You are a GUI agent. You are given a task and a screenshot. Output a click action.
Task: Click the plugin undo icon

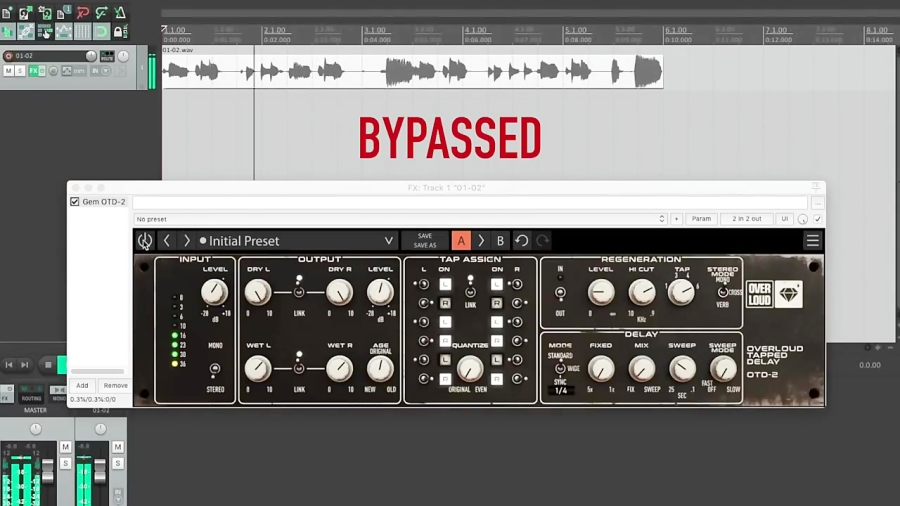(x=521, y=241)
